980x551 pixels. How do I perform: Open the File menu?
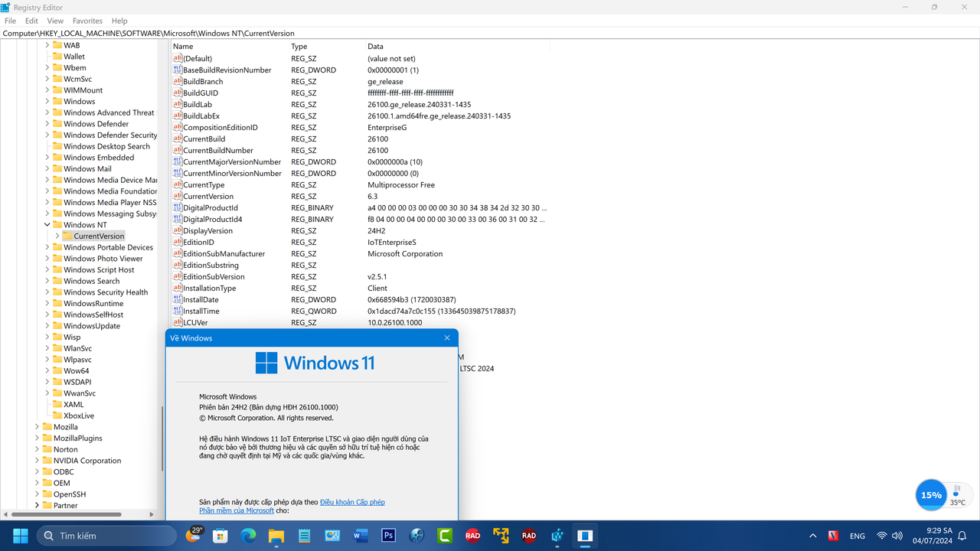(x=10, y=21)
